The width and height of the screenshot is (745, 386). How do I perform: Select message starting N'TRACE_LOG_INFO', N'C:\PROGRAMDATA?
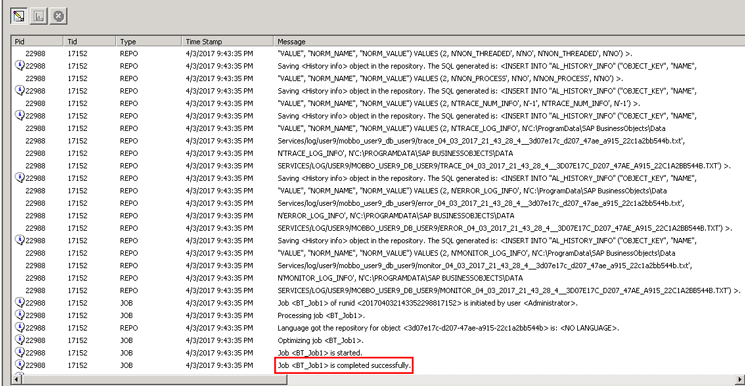click(395, 153)
